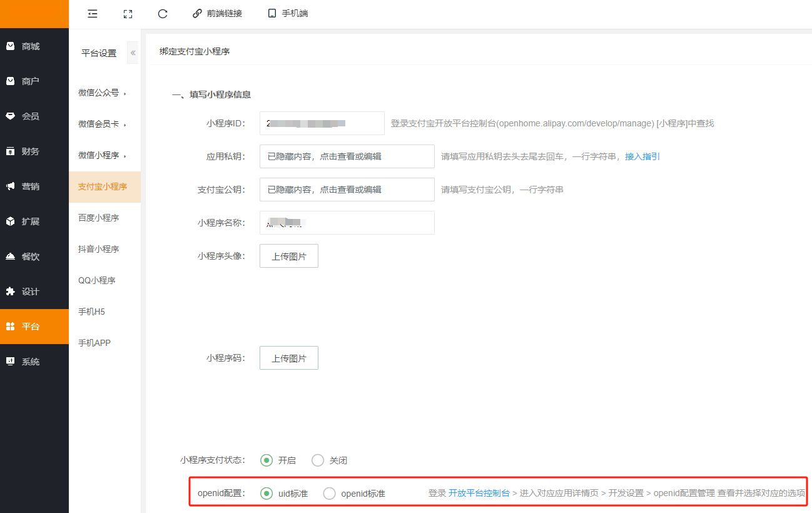
Task: Open the 财务 sidebar section
Action: [x=30, y=151]
